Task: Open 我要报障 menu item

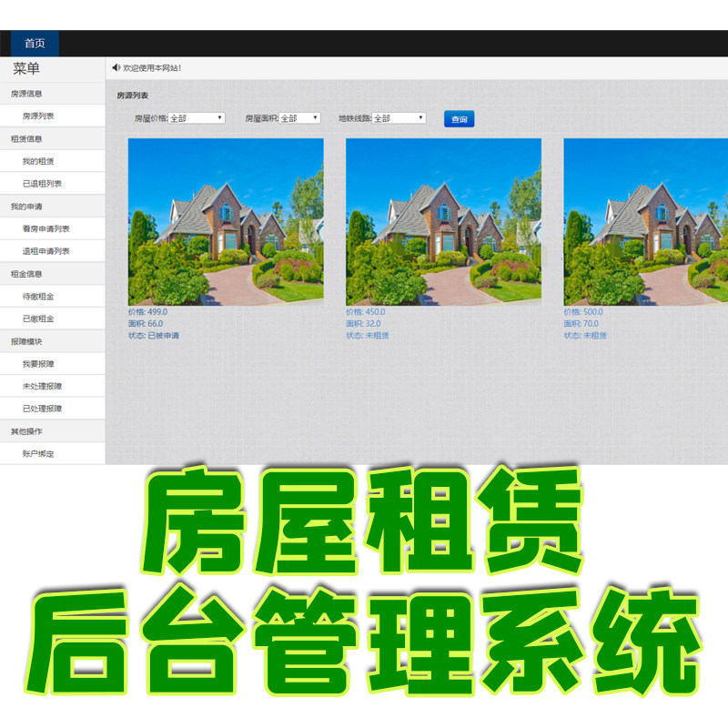Action: pyautogui.click(x=53, y=363)
